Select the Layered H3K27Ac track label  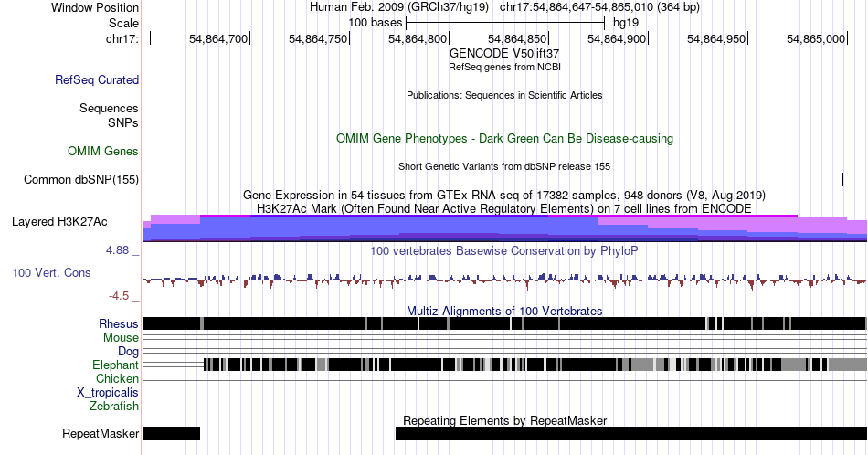click(x=59, y=221)
